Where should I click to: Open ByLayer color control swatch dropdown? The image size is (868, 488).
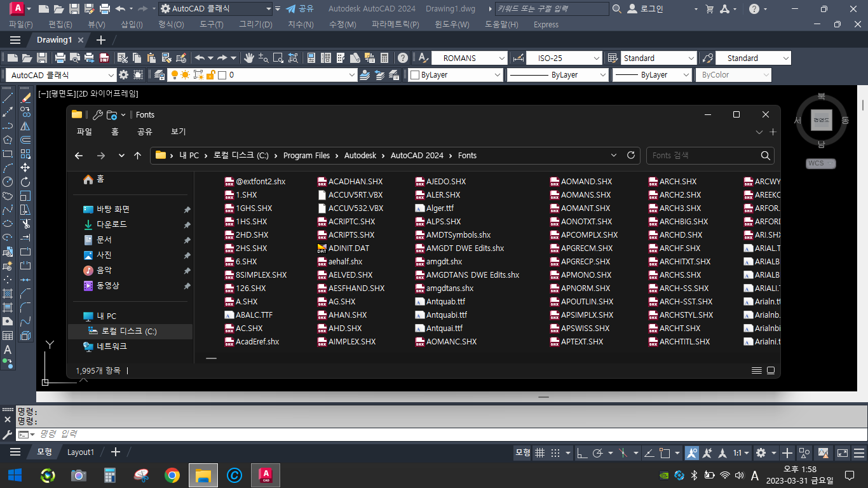point(498,75)
